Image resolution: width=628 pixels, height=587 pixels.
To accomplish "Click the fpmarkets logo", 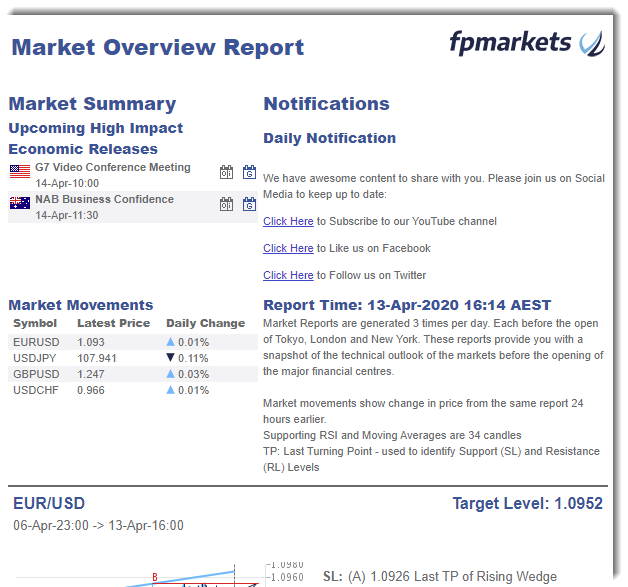I will click(x=526, y=43).
